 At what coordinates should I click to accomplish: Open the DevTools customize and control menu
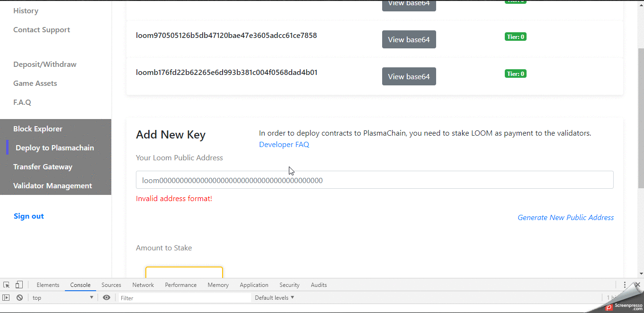tap(624, 284)
